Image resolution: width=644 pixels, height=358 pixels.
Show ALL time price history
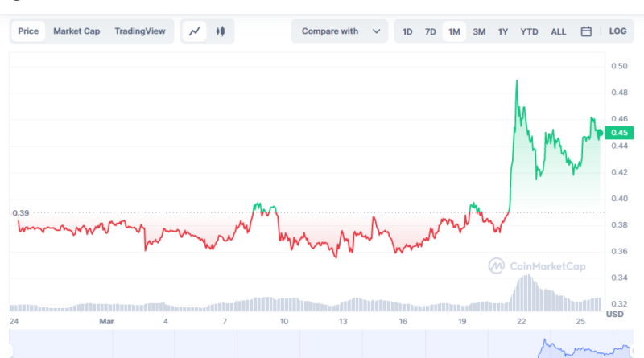[x=558, y=31]
